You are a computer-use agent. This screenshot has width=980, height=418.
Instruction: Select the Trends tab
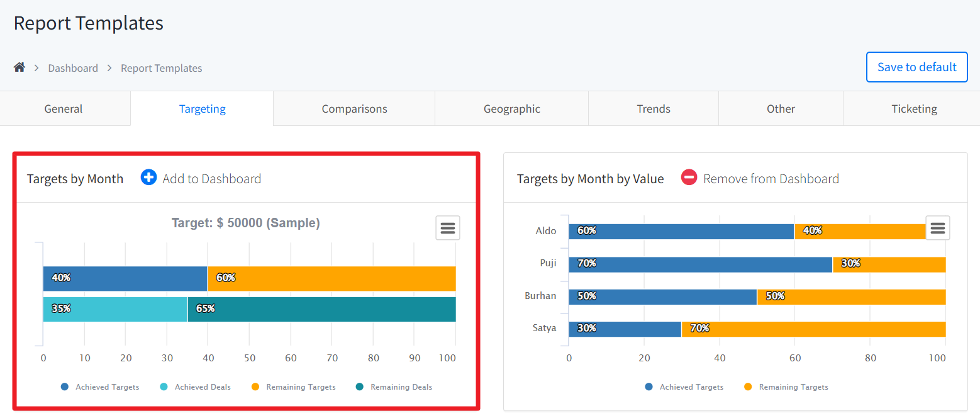(x=653, y=109)
